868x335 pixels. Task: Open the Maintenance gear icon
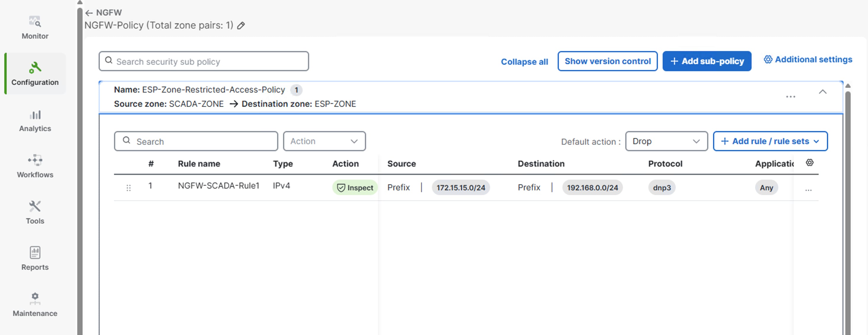[x=35, y=299]
